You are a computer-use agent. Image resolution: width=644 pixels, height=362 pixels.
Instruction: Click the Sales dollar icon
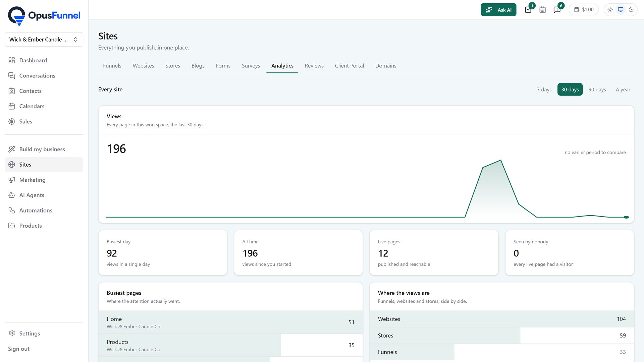tap(12, 122)
